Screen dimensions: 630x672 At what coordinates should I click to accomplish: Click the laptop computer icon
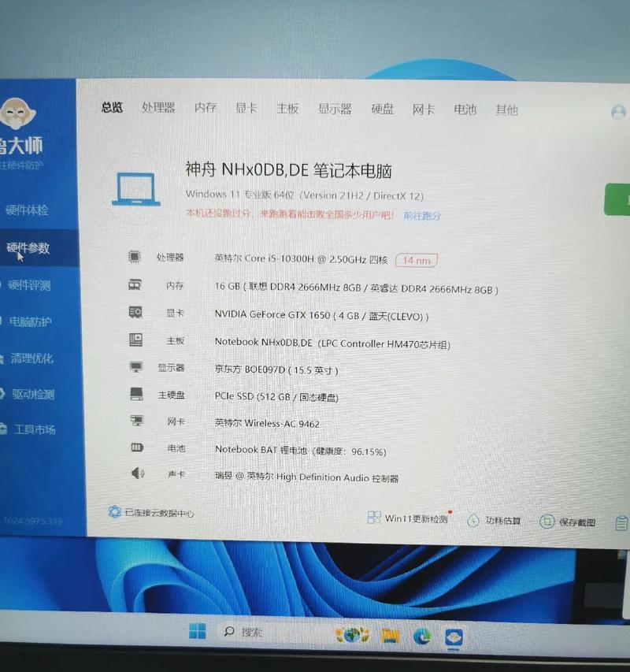point(136,189)
